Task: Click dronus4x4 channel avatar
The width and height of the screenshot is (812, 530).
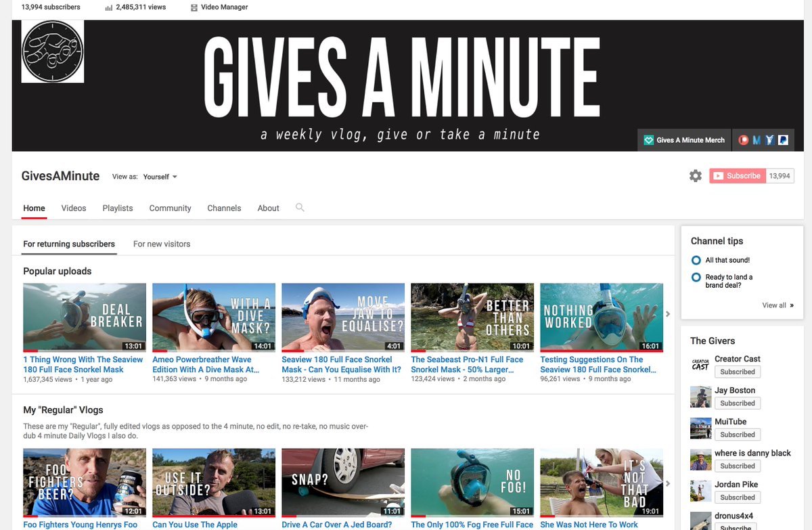Action: pos(700,521)
